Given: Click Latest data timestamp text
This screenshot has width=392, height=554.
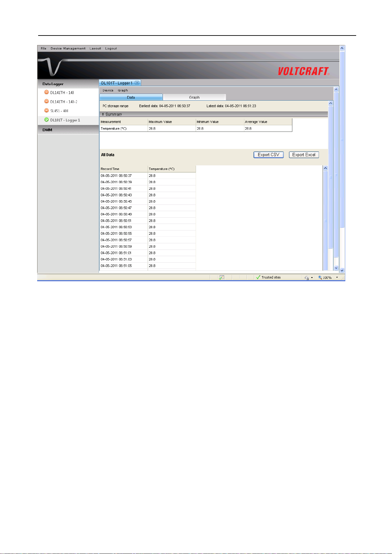Looking at the screenshot, I should [231, 106].
